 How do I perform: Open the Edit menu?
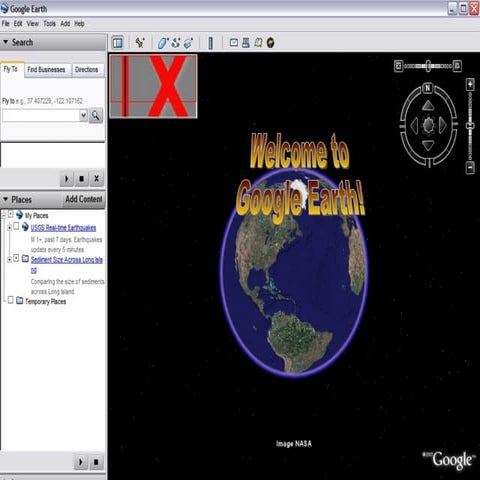18,24
